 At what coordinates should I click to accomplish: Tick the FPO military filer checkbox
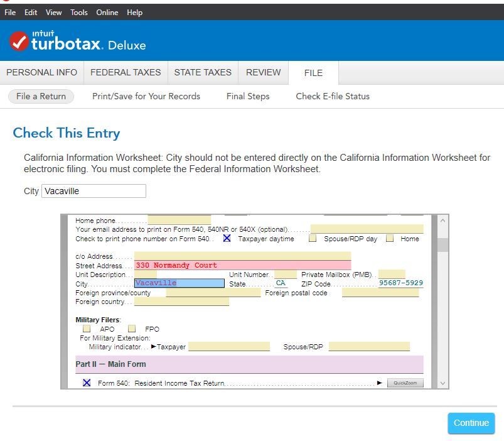pyautogui.click(x=132, y=329)
